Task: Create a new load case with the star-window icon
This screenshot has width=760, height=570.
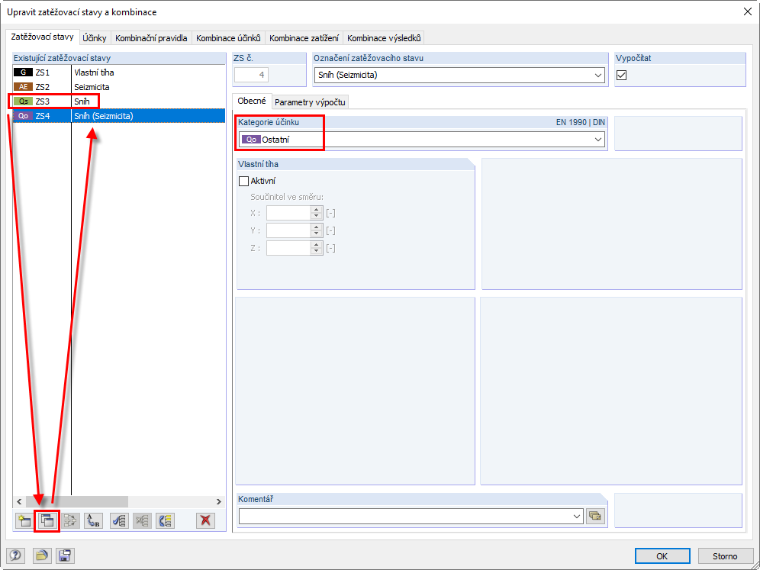Action: point(24,521)
